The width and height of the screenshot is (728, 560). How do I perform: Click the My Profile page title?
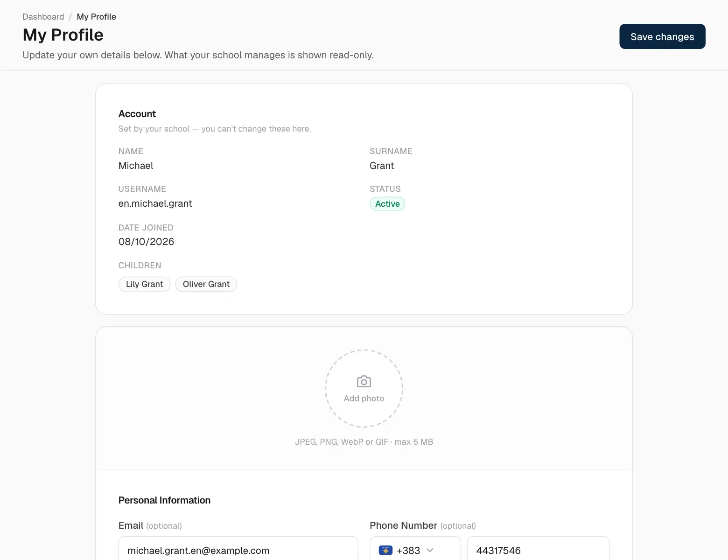63,35
